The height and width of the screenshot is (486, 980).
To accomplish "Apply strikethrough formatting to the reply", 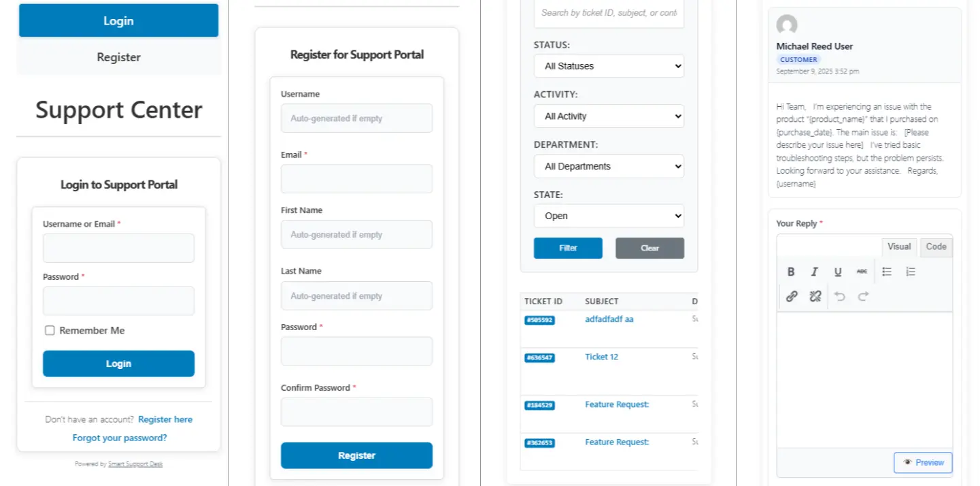I will (862, 271).
